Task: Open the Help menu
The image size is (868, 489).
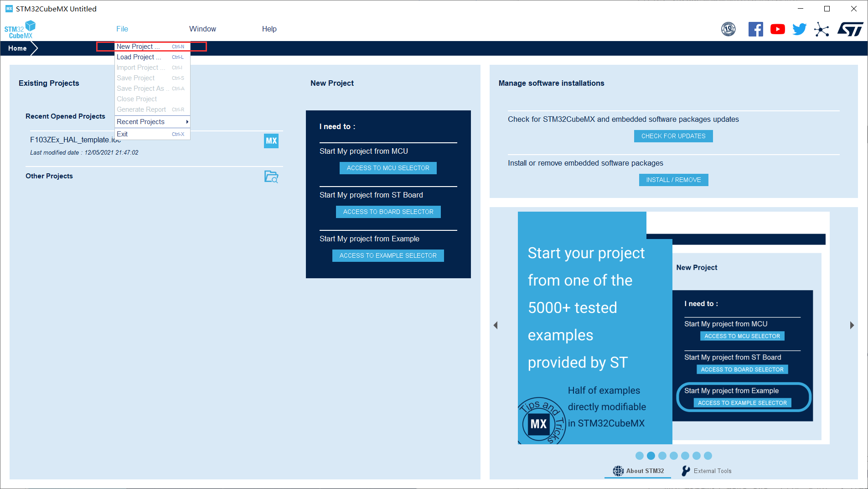Action: [269, 29]
